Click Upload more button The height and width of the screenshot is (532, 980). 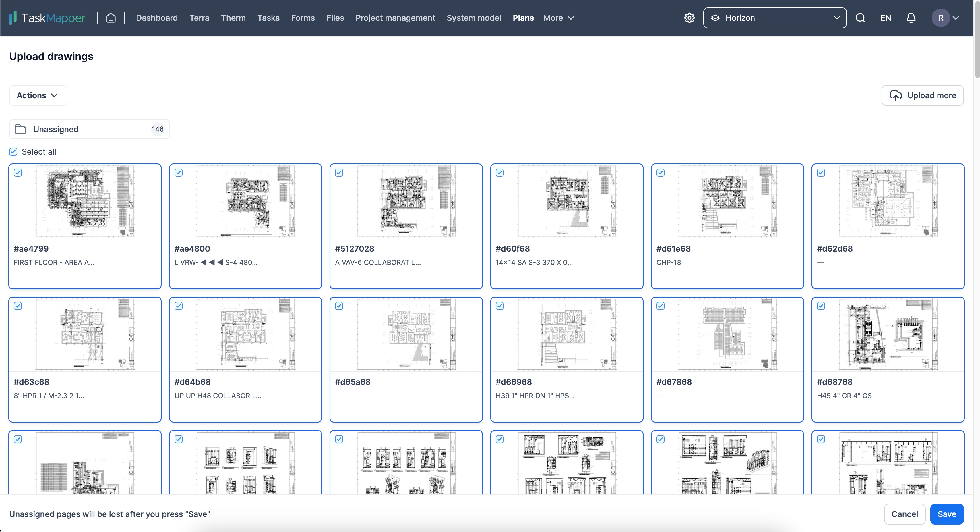point(923,95)
